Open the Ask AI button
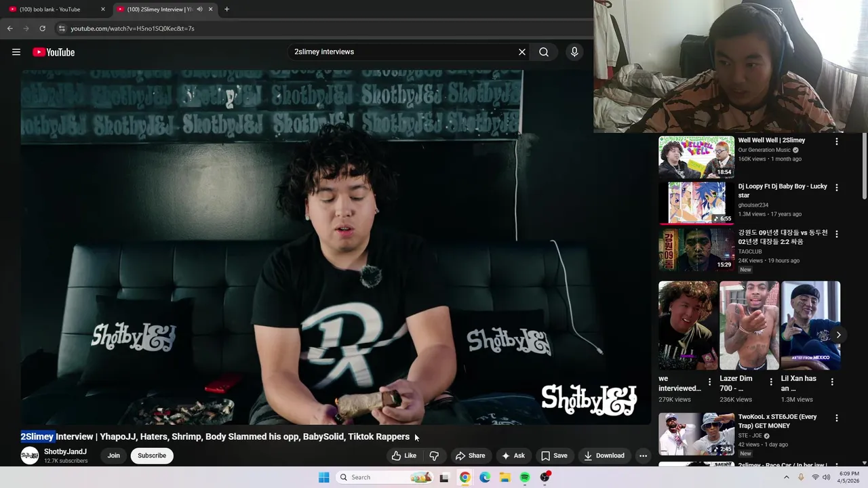This screenshot has width=868, height=488. [x=513, y=455]
